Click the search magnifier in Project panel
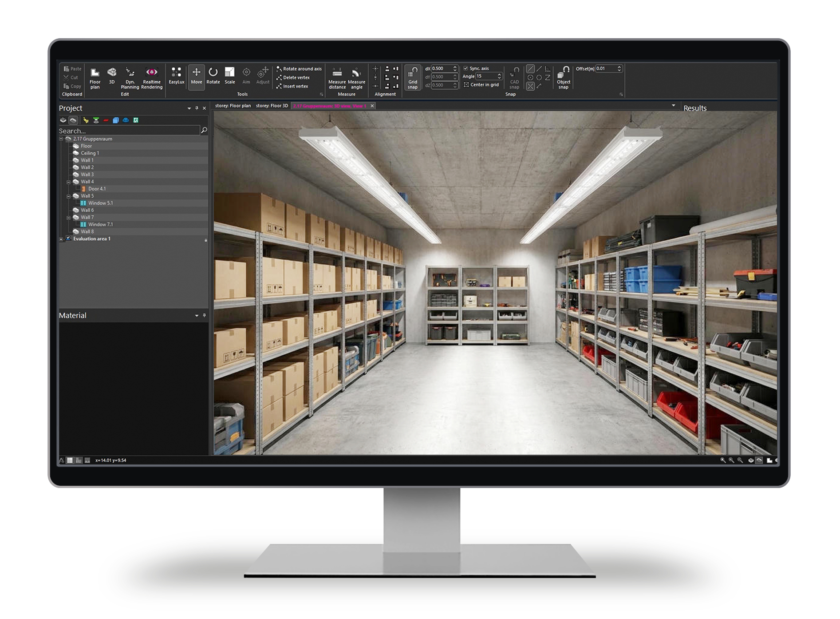Viewport: 840px width, 619px height. point(204,130)
